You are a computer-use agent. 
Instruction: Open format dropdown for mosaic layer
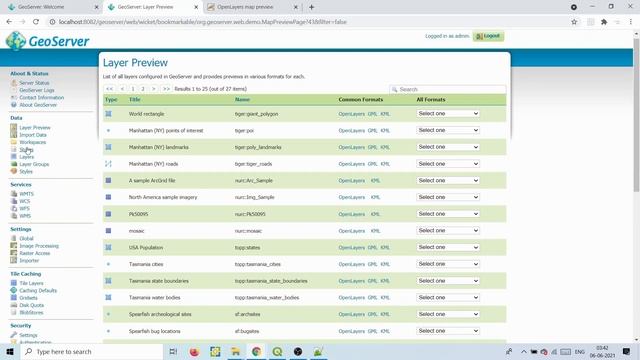(x=448, y=231)
